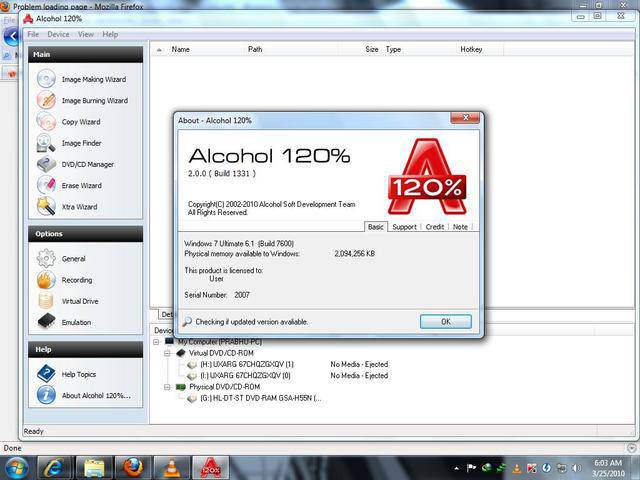Switch to Firefox from the taskbar
640x480 pixels.
pos(133,468)
